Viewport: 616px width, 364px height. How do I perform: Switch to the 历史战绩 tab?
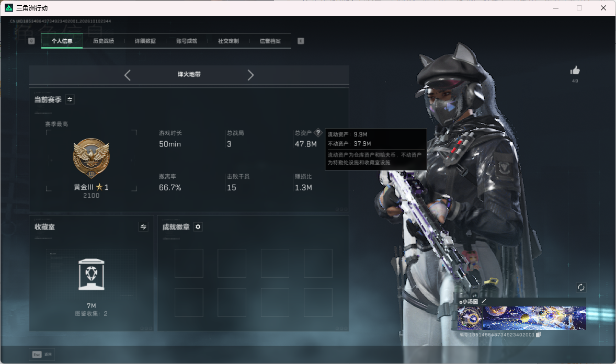[x=104, y=41]
